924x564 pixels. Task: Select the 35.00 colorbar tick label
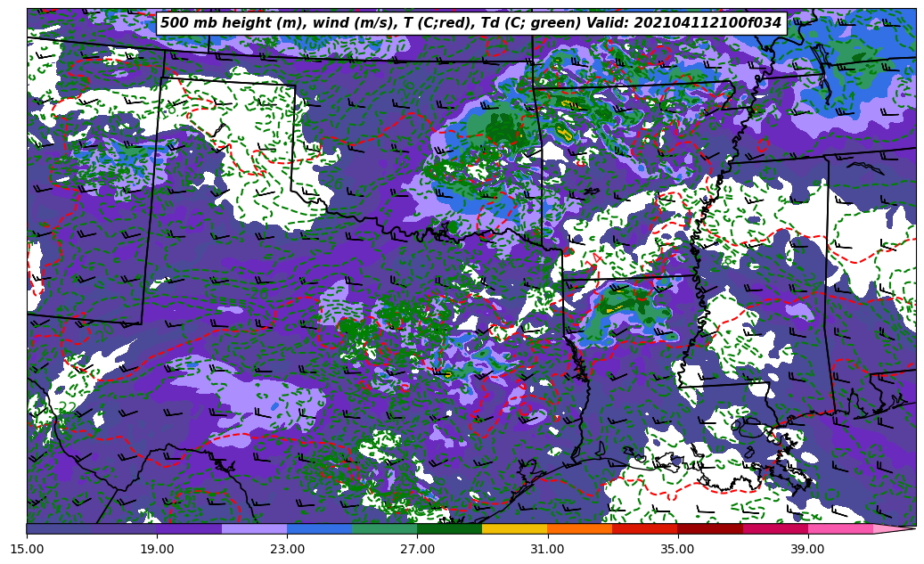point(677,549)
